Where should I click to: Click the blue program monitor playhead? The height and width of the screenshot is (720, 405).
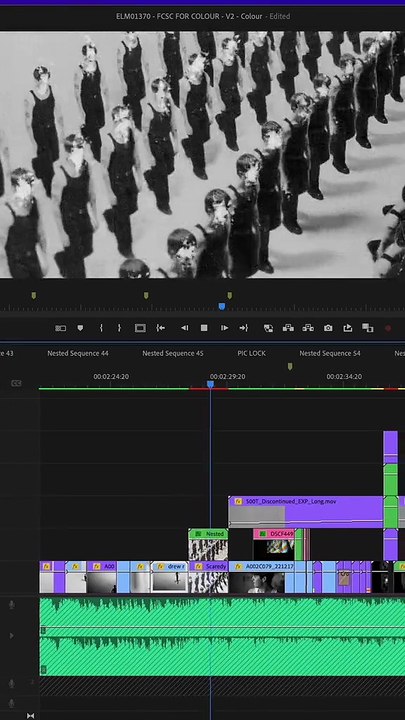[222, 306]
